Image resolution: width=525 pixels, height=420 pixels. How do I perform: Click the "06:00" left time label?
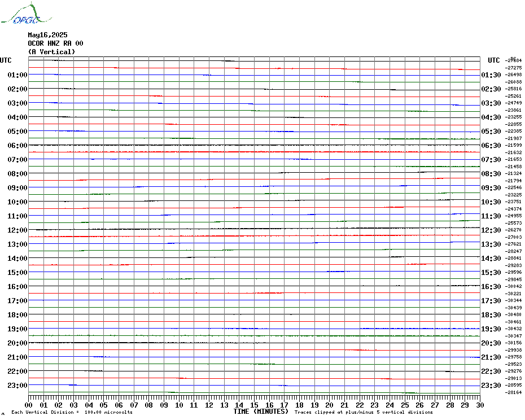[x=17, y=145]
